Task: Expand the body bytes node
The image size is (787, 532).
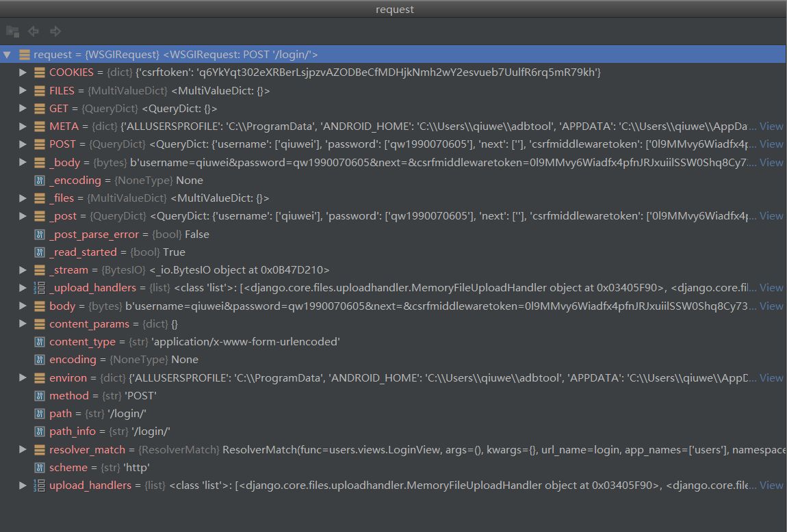Action: pyautogui.click(x=23, y=306)
